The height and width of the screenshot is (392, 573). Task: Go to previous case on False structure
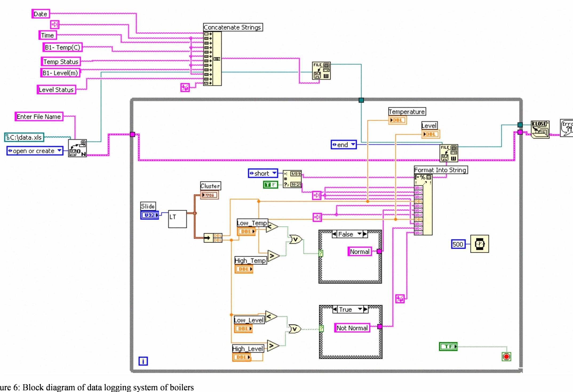pos(334,234)
